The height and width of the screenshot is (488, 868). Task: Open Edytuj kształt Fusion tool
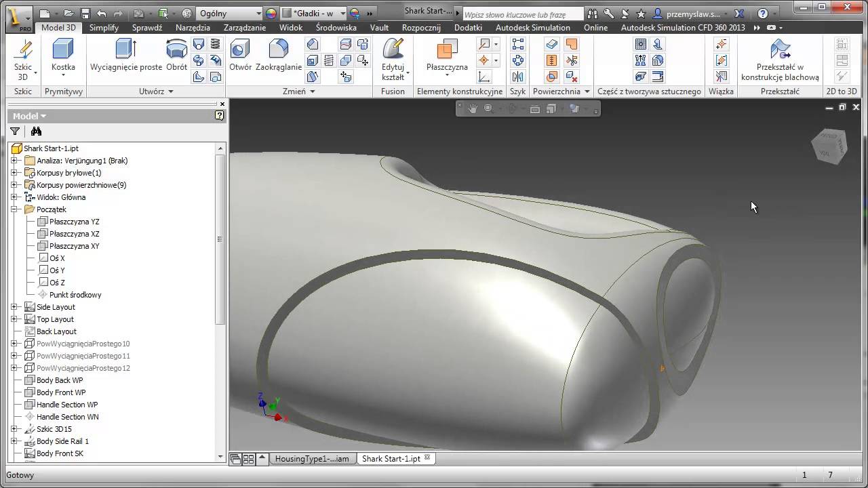point(393,60)
